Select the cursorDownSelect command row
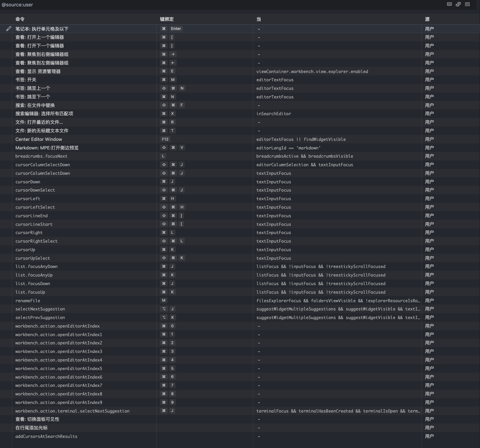Image resolution: width=480 pixels, height=448 pixels. tap(240, 190)
